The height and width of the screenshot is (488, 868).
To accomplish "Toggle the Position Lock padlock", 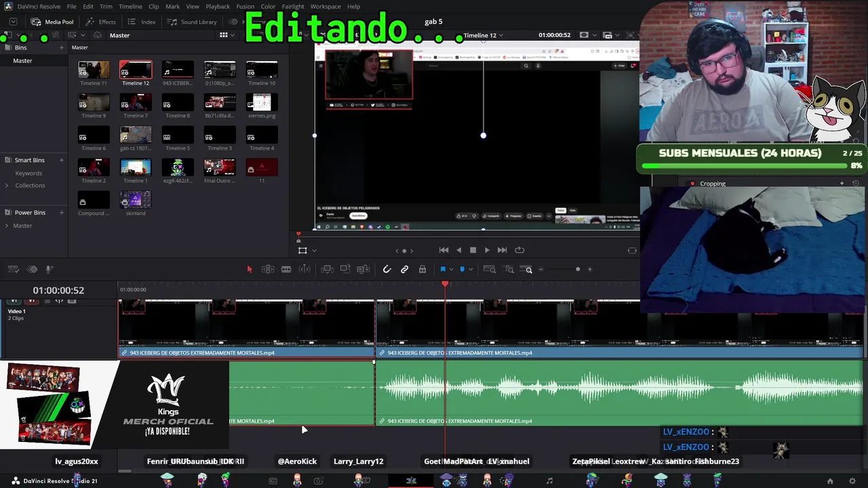I will (422, 270).
